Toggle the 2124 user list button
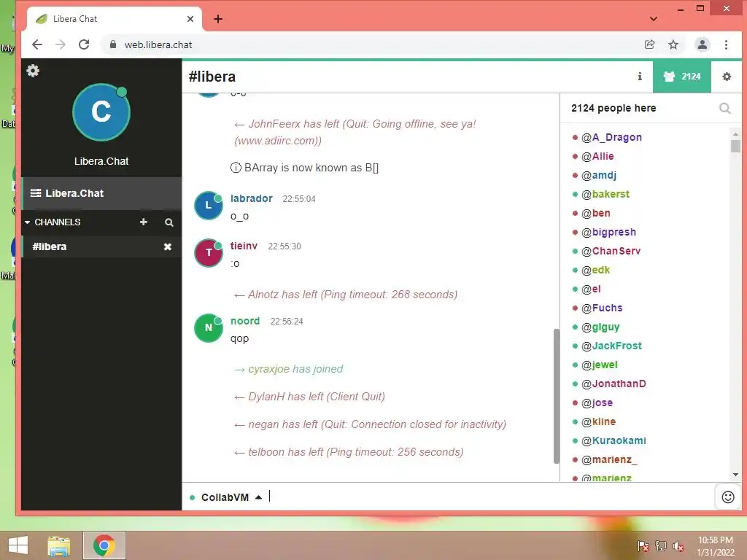This screenshot has height=560, width=747. [682, 76]
